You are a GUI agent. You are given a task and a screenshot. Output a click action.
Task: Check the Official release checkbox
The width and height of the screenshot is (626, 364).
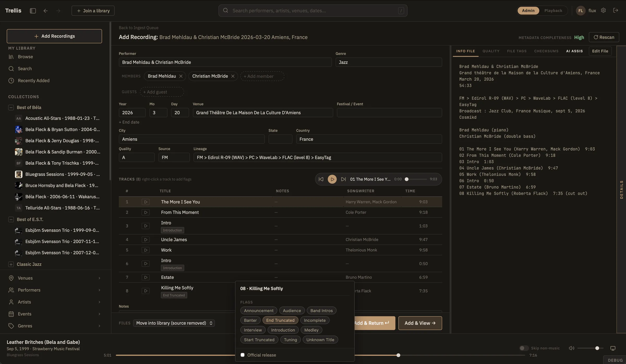[243, 355]
